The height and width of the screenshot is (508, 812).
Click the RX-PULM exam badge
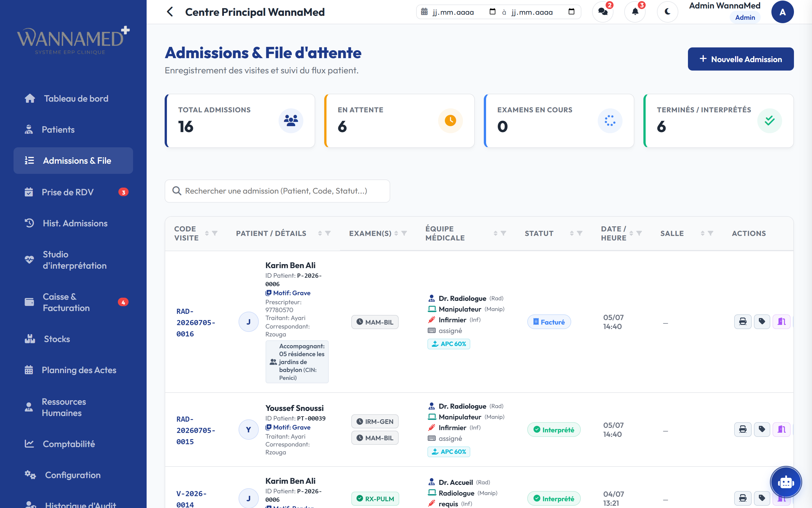coord(375,499)
